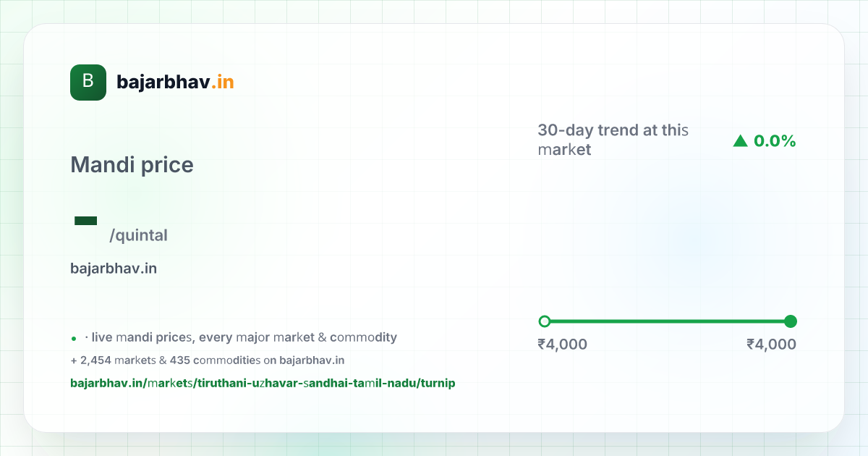Click the green trend line

(668, 321)
